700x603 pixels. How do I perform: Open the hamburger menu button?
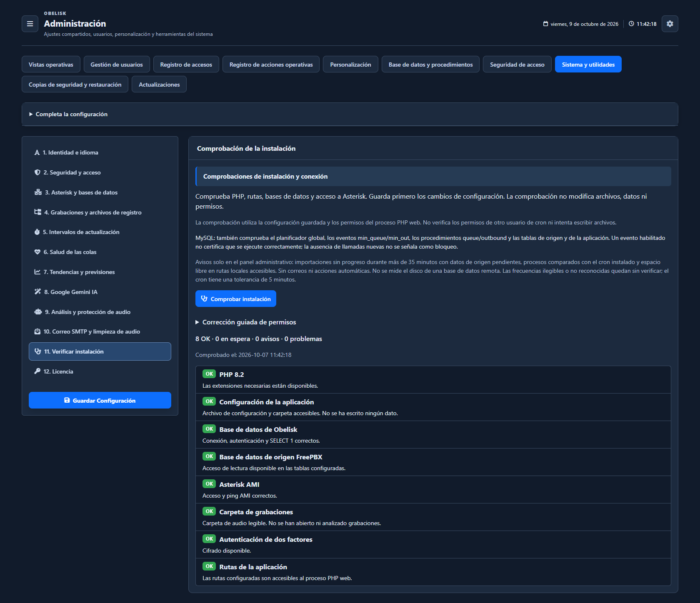[30, 24]
